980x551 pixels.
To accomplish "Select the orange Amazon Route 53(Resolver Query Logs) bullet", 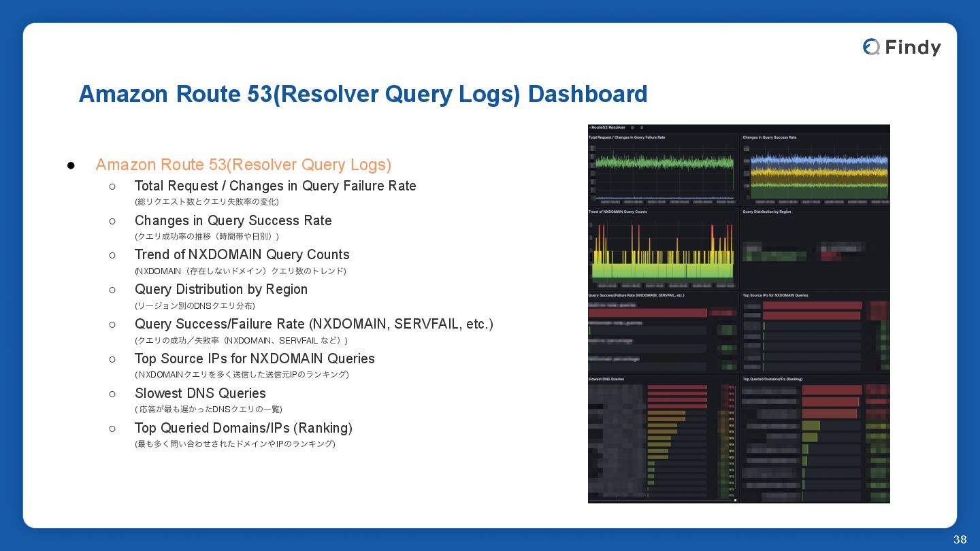I will tap(243, 165).
